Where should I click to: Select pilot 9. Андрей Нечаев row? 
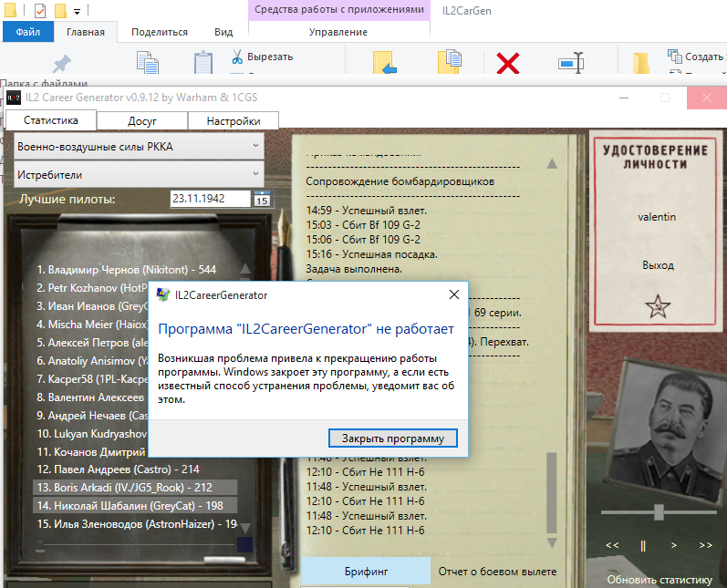[92, 415]
